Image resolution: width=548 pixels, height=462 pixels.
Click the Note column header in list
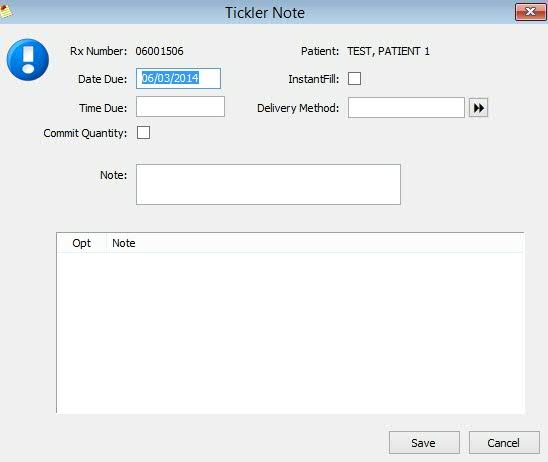124,243
